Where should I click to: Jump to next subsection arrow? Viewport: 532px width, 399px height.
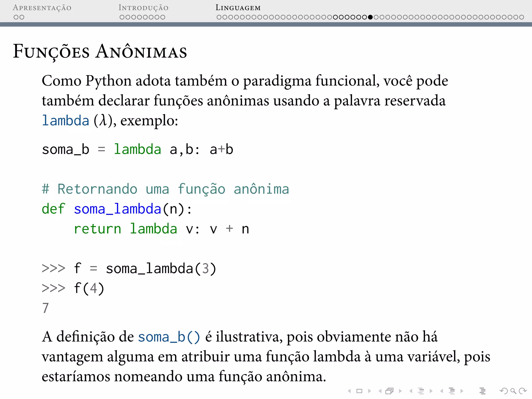[431, 391]
